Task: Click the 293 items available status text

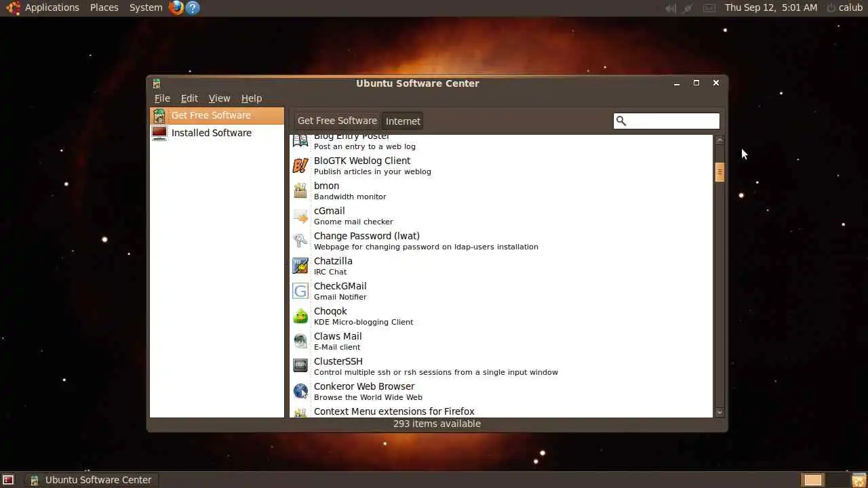Action: click(437, 424)
